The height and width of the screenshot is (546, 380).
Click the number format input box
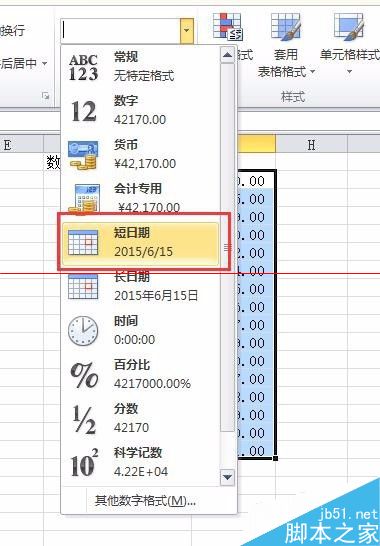pos(121,31)
